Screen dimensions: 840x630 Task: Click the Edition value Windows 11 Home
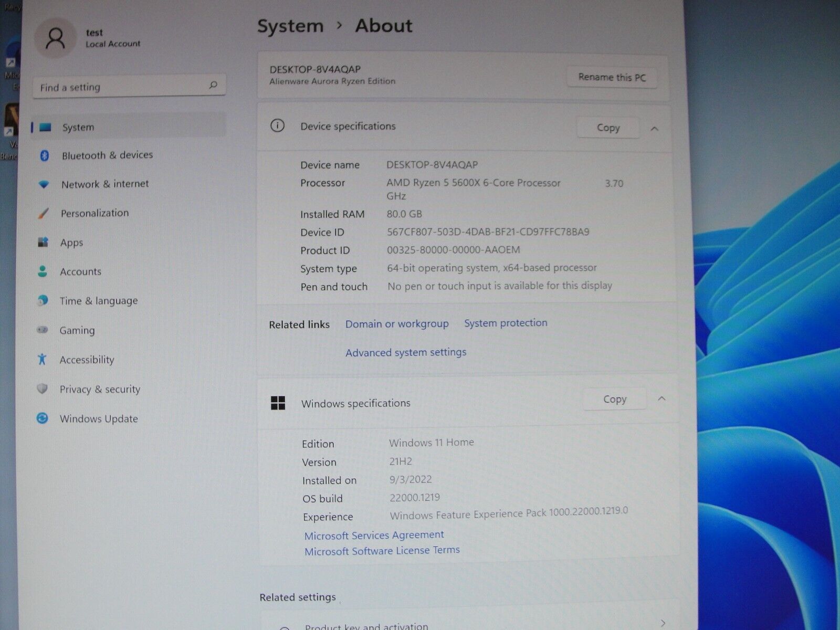432,443
